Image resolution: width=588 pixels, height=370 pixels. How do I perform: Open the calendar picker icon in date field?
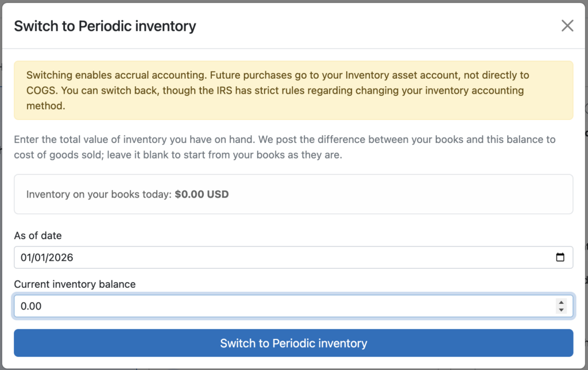pos(560,257)
